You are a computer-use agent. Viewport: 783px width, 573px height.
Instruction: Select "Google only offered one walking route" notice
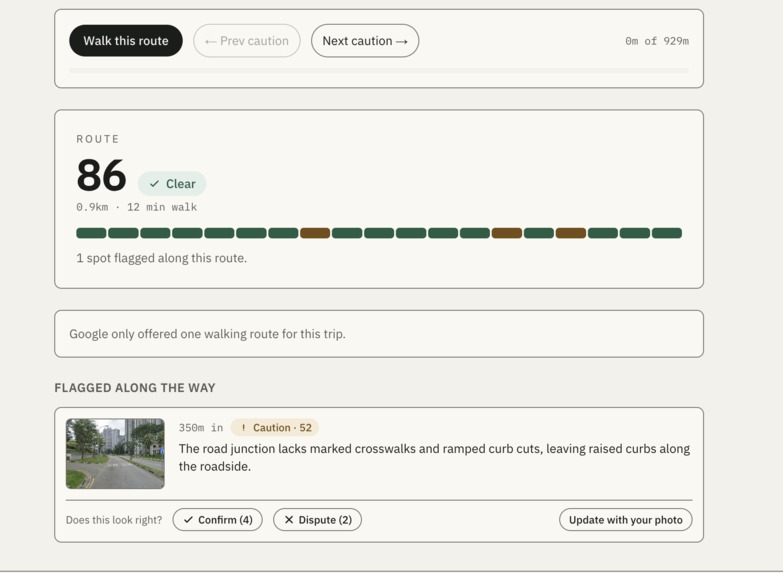pyautogui.click(x=379, y=334)
